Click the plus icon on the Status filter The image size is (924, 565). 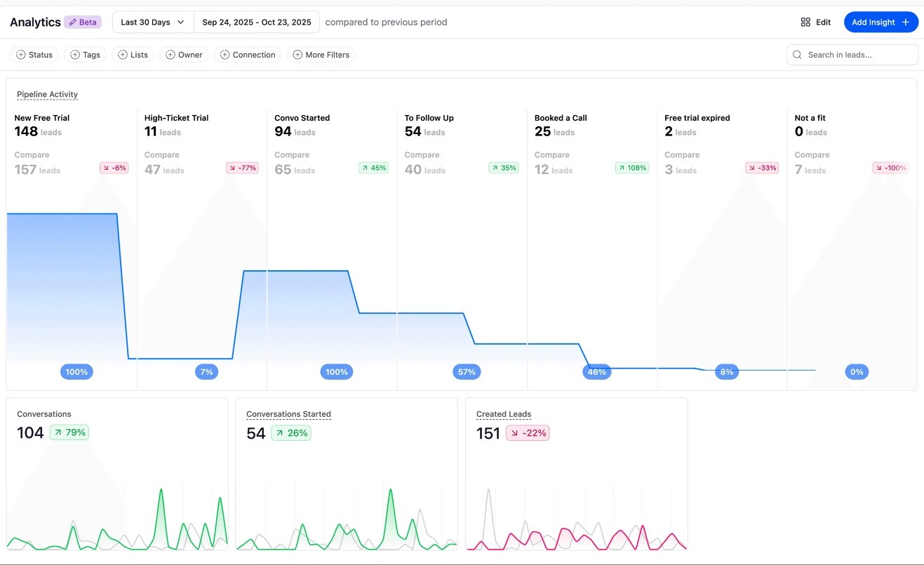pyautogui.click(x=20, y=55)
